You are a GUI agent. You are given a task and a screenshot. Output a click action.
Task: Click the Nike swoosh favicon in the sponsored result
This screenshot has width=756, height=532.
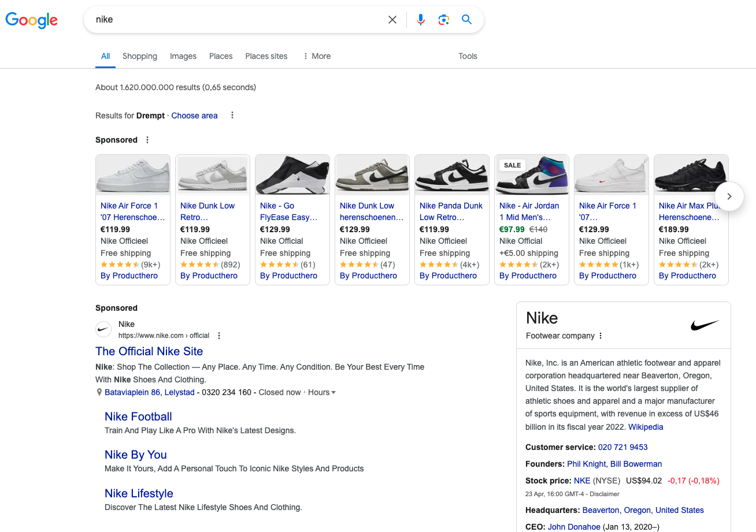(x=103, y=329)
